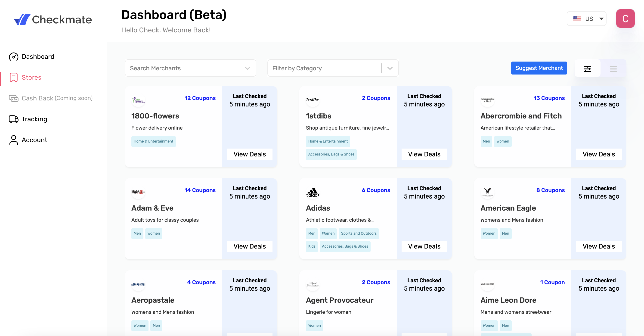Click the 1800-flowers logo thumbnail

click(138, 100)
